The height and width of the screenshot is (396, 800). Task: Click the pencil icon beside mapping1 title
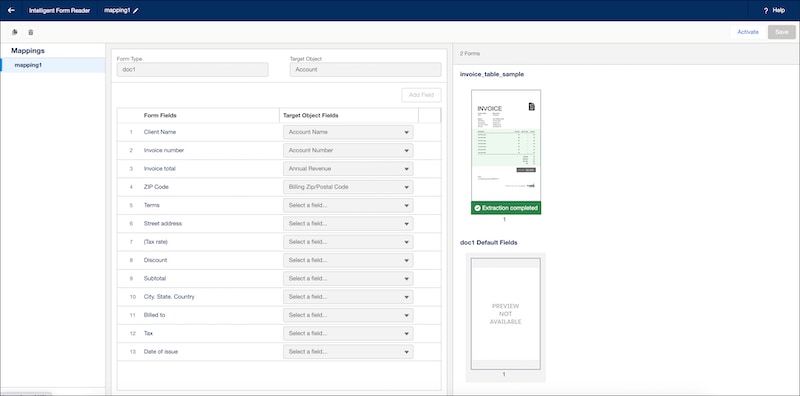tap(136, 11)
